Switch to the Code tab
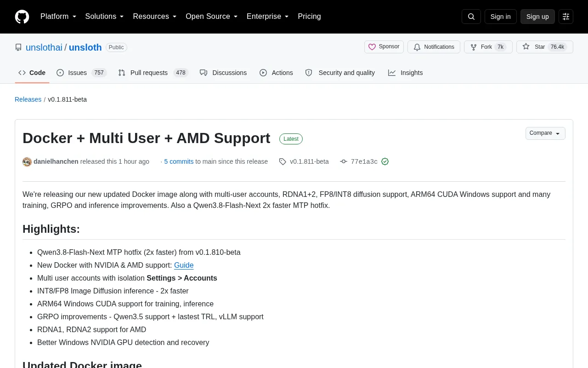This screenshot has width=588, height=368. coord(32,73)
